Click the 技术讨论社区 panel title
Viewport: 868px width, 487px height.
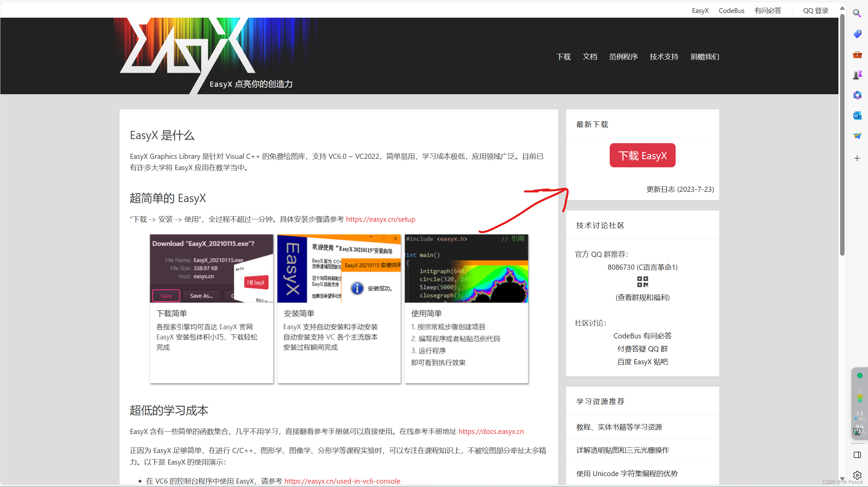(600, 225)
